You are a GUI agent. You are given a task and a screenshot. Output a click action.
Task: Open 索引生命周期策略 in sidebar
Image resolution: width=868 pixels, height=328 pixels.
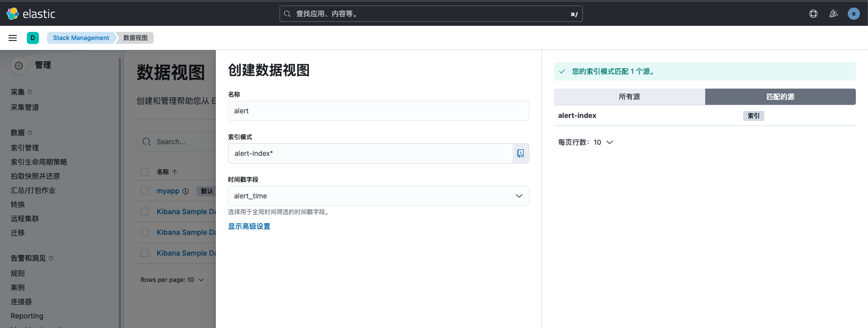coord(39,162)
